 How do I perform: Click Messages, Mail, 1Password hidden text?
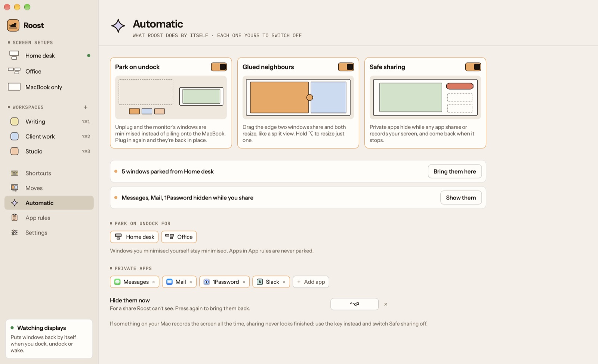(x=188, y=197)
